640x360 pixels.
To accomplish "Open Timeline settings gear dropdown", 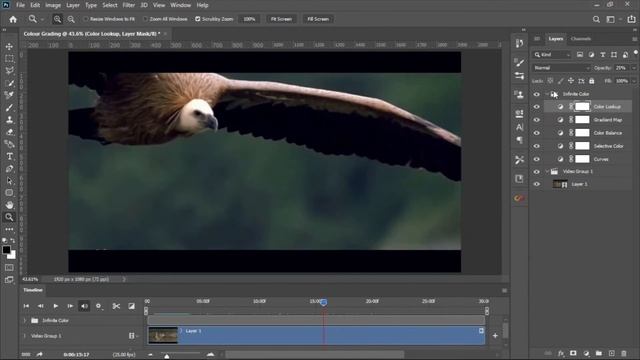I will [x=99, y=306].
